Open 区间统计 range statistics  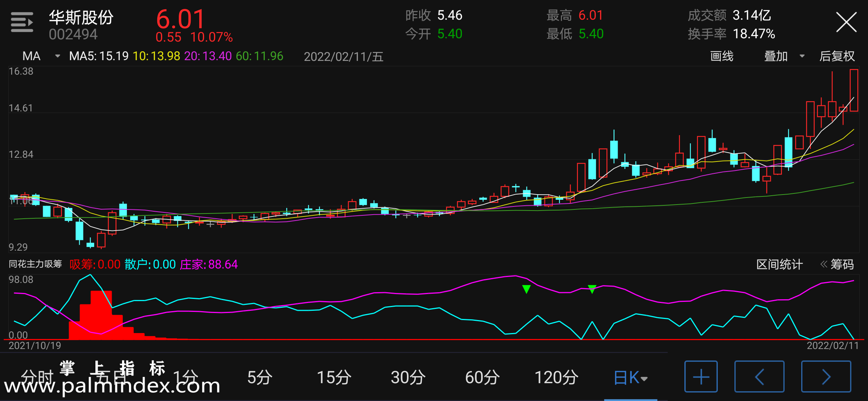[779, 264]
